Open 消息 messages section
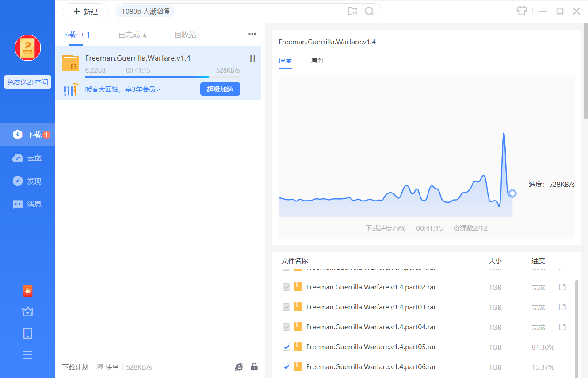Screen dimensions: 588x378 27,204
